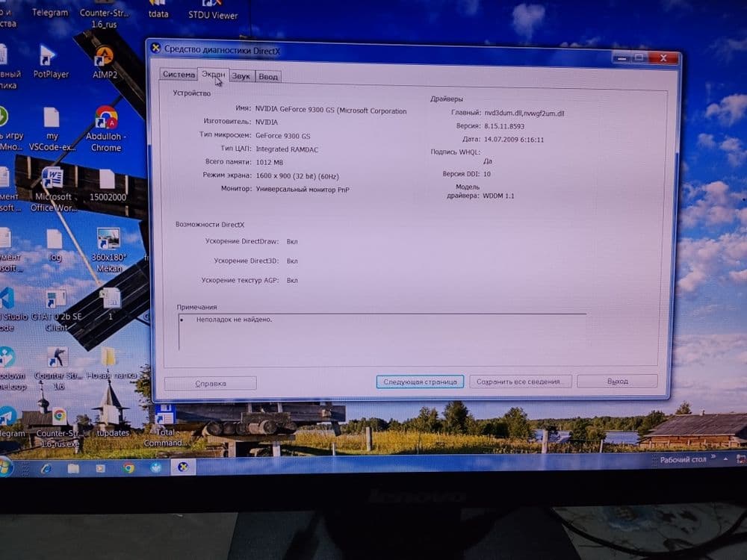This screenshot has width=747, height=560.
Task: Select the 15002000 file on the desktop
Action: 108,186
